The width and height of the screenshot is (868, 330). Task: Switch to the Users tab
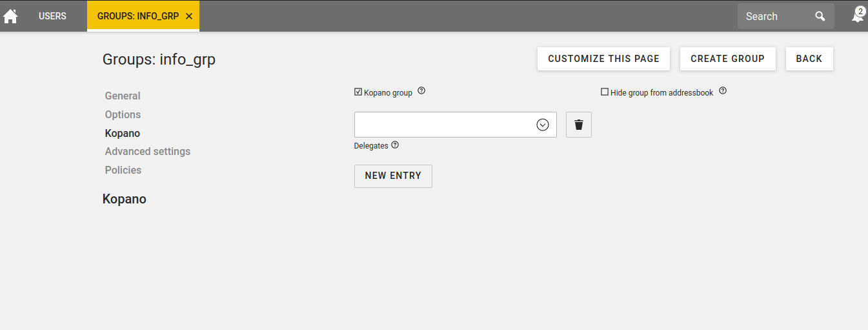pyautogui.click(x=52, y=16)
